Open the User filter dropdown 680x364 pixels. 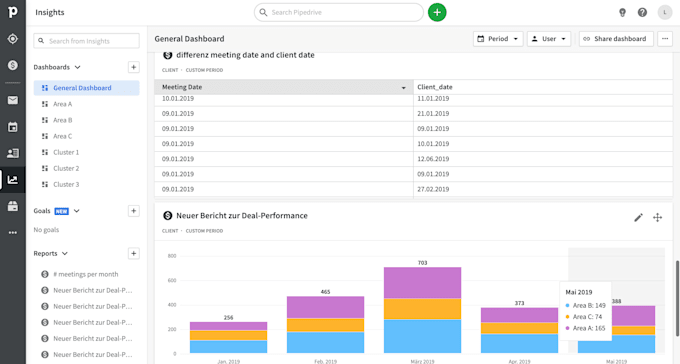[549, 39]
